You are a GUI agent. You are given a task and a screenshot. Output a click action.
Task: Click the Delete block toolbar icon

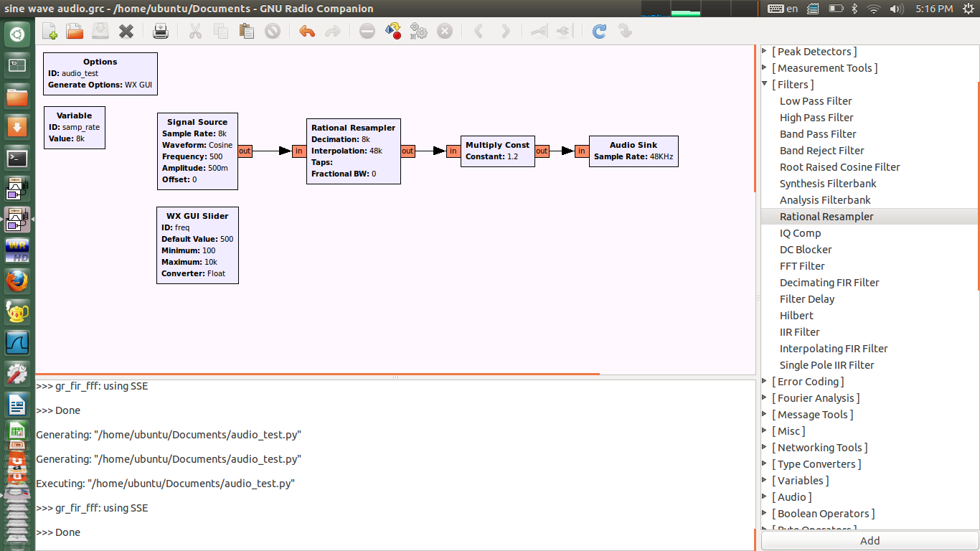[273, 32]
